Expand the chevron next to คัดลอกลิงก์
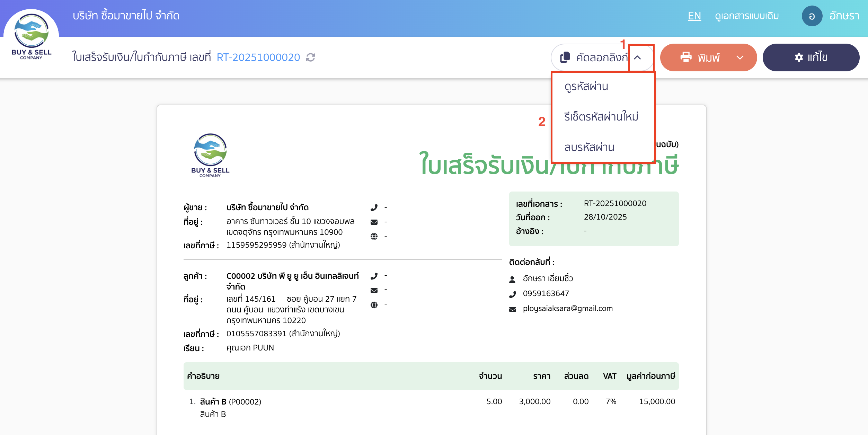 pos(637,57)
